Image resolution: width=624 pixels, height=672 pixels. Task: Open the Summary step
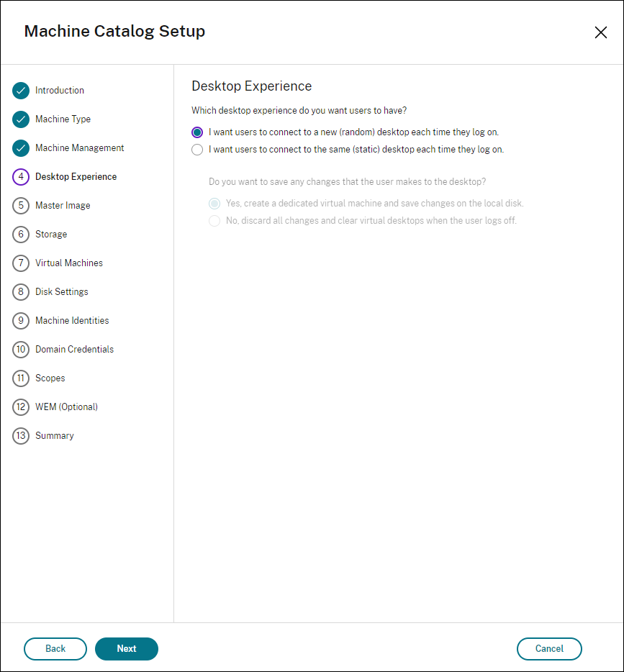(55, 435)
